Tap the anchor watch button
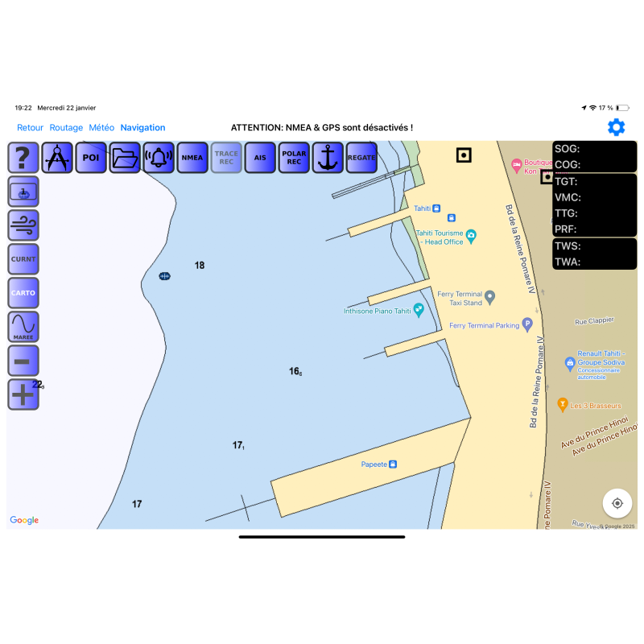This screenshot has width=644, height=644. click(x=328, y=158)
